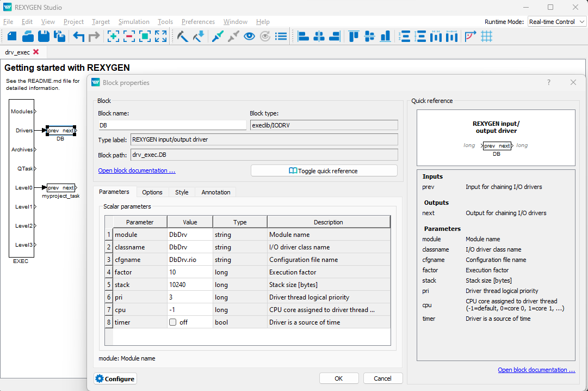Start watch mode with the eye icon

tap(249, 36)
